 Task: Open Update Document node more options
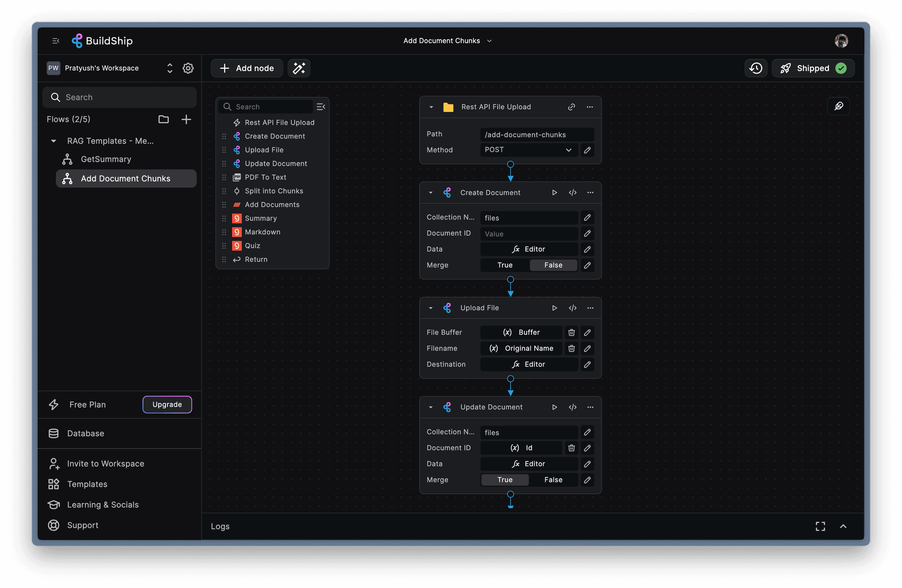[590, 407]
